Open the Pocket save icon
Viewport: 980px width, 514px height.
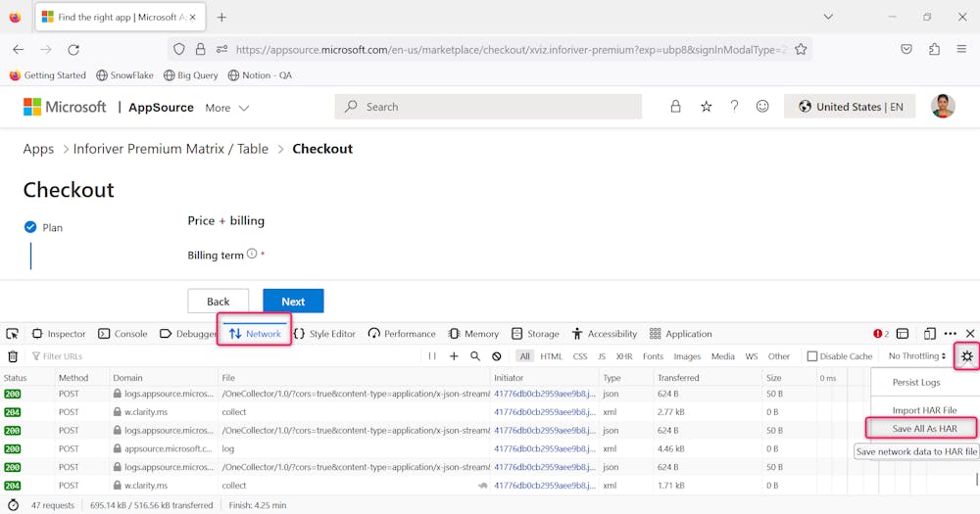[906, 49]
